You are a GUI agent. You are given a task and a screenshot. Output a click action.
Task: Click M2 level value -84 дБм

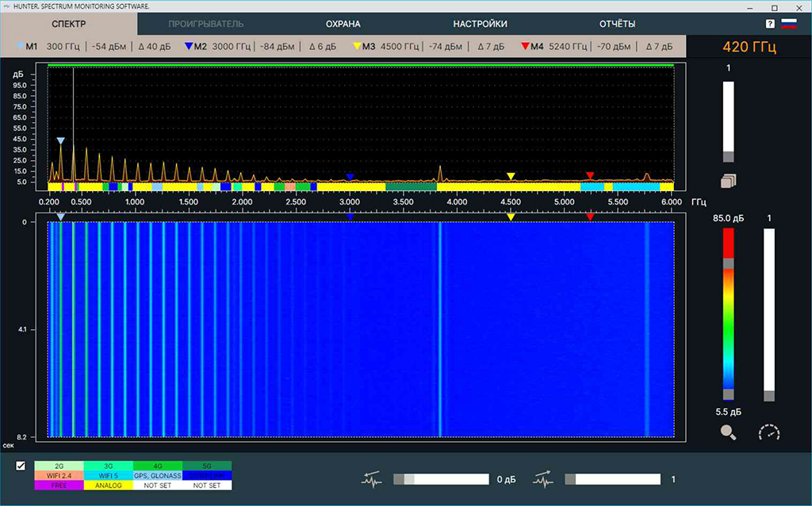coord(277,47)
